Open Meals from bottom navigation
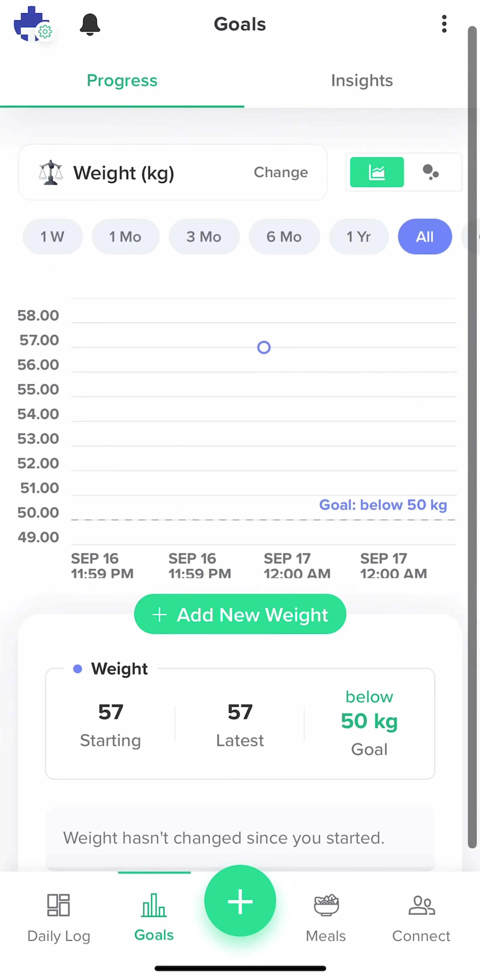The width and height of the screenshot is (480, 980). [x=326, y=917]
